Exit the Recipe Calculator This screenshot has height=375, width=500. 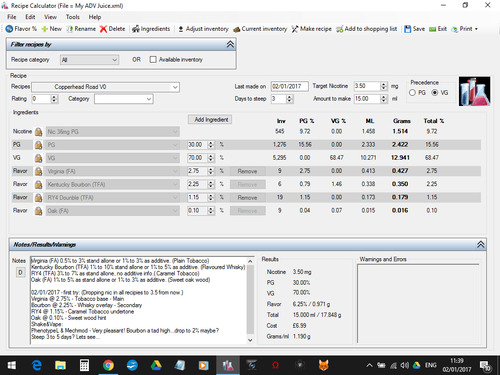pyautogui.click(x=438, y=29)
